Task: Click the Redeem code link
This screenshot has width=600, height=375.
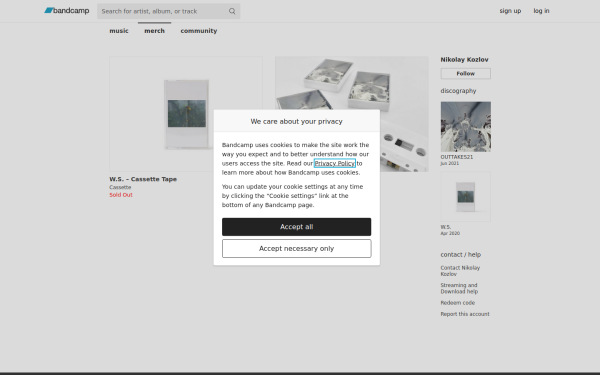Action: [458, 303]
